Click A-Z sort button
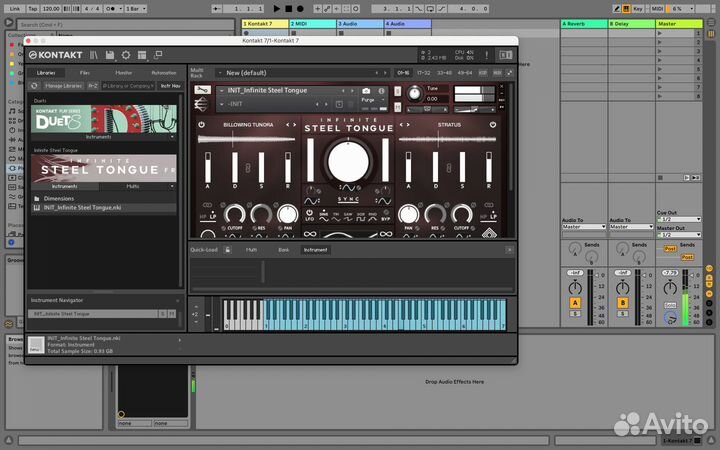Screen dimensions: 720x450 tap(93, 86)
